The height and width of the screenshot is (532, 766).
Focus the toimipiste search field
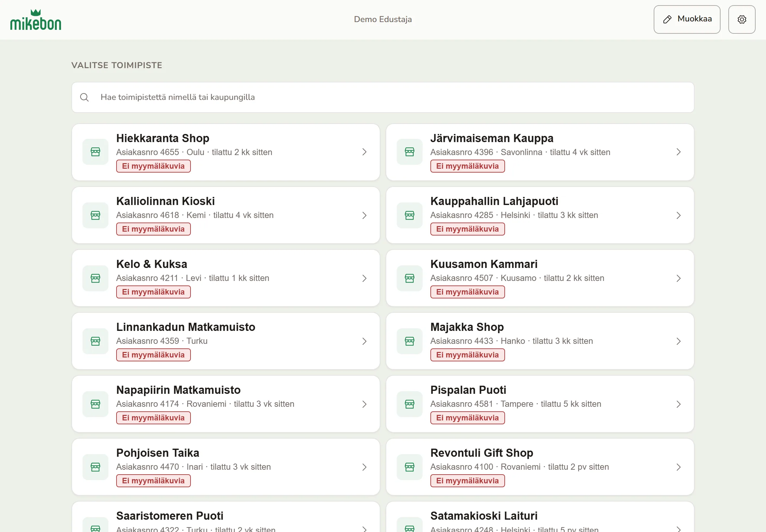383,97
